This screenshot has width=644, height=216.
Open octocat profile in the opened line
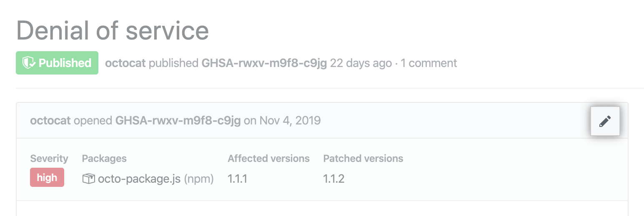(50, 121)
